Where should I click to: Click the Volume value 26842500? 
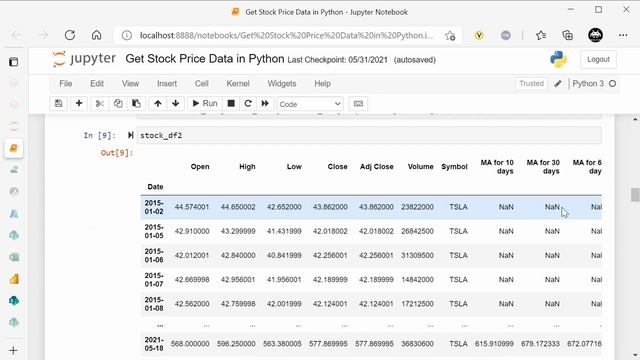click(x=417, y=231)
